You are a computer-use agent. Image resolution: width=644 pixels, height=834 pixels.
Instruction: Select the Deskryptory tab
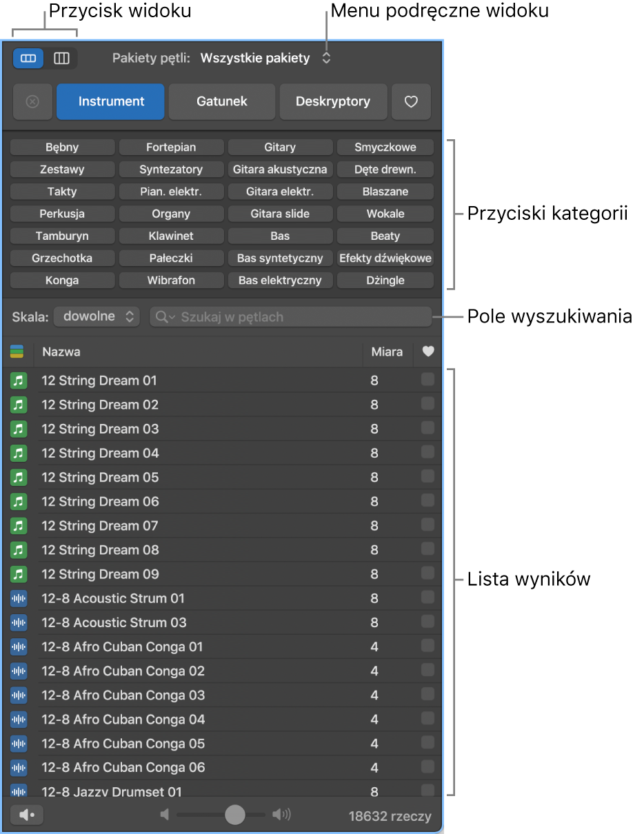333,102
